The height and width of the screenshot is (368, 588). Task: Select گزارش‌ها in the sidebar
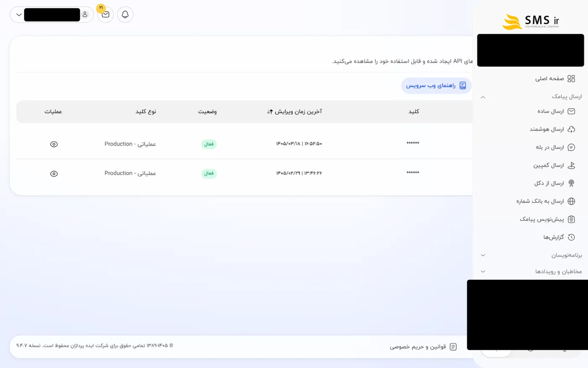pyautogui.click(x=554, y=238)
